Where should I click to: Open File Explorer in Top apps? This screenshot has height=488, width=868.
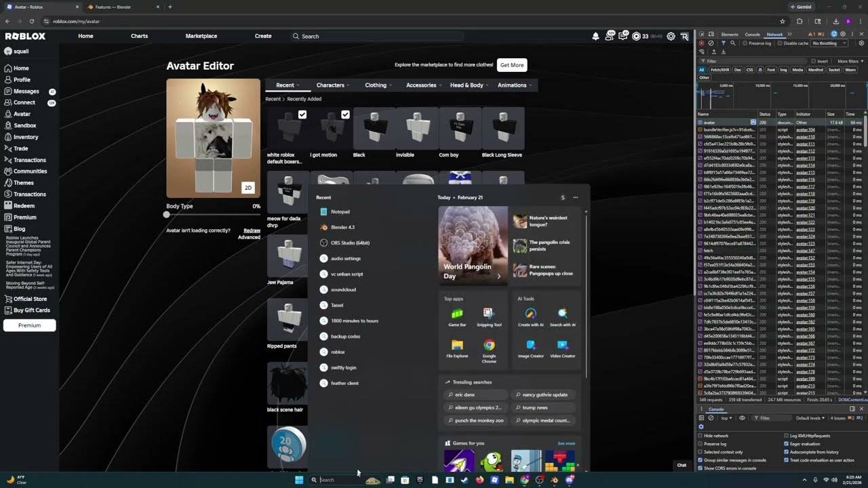(x=457, y=348)
